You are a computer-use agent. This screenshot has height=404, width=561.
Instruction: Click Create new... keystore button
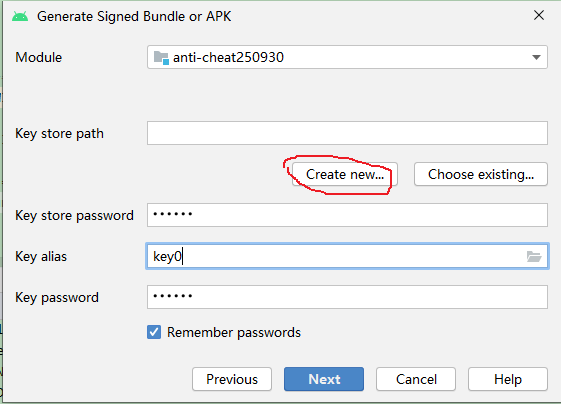tap(345, 174)
